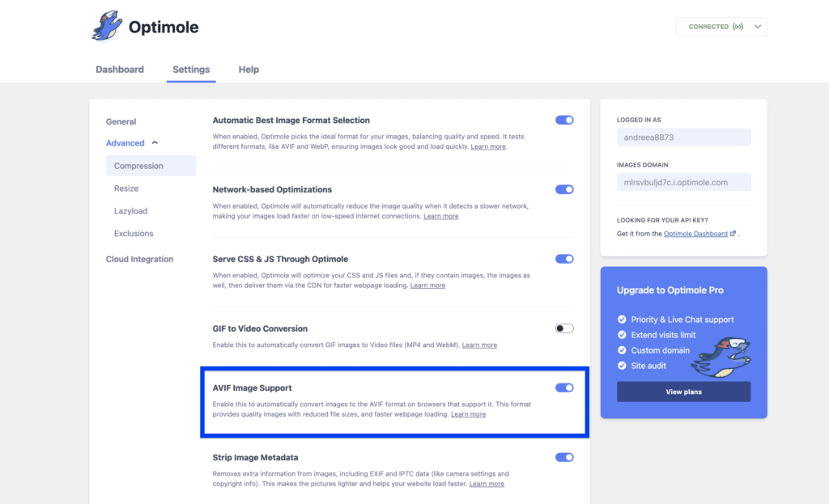Click the images domain field
This screenshot has width=829, height=504.
click(683, 181)
